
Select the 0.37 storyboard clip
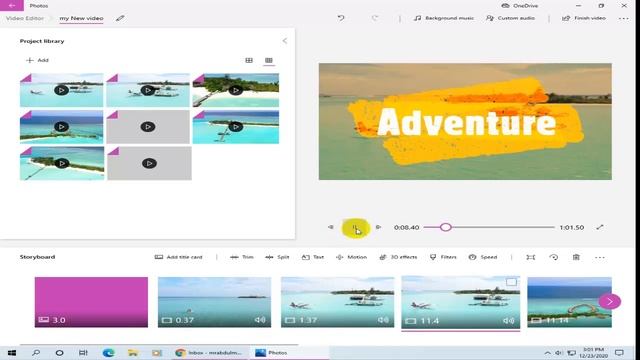tap(214, 302)
